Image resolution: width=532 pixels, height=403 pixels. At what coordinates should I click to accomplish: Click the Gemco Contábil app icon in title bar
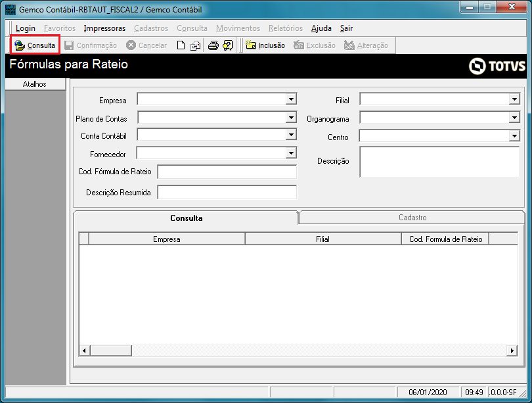click(11, 9)
